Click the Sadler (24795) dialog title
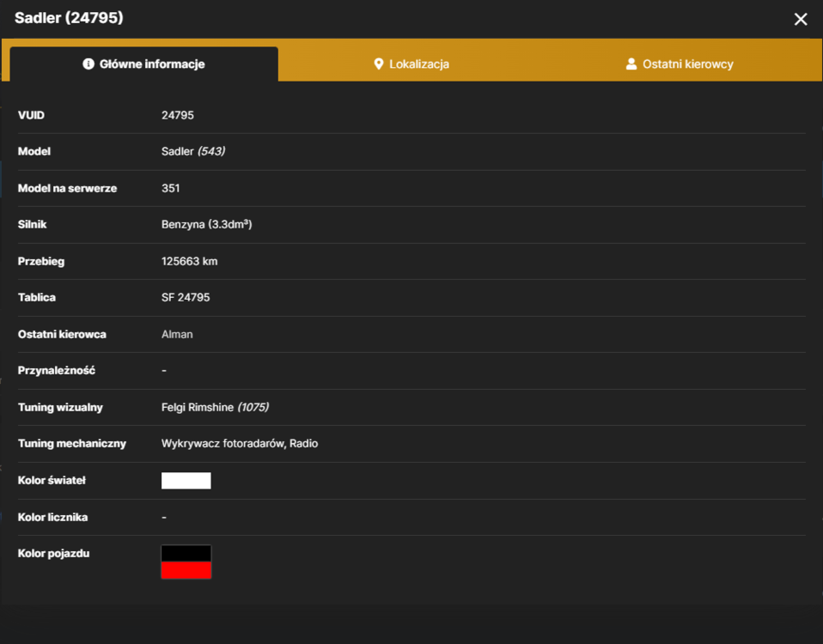 point(69,18)
